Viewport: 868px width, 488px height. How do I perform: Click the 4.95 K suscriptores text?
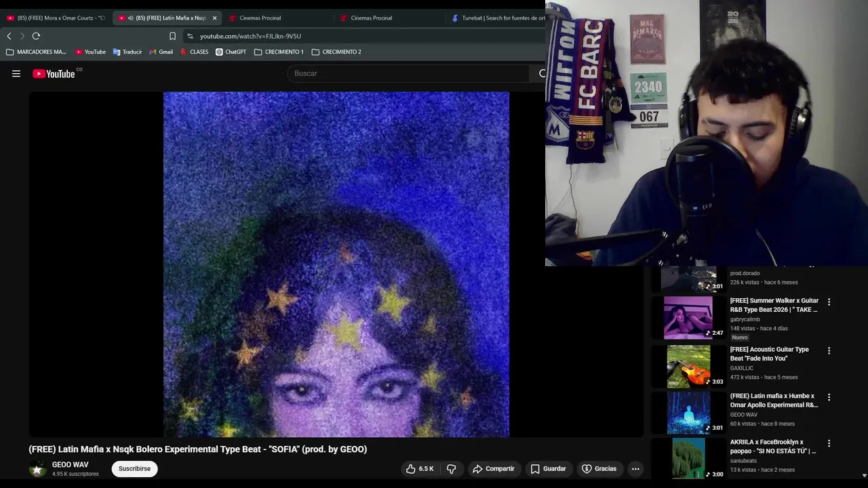(75, 474)
